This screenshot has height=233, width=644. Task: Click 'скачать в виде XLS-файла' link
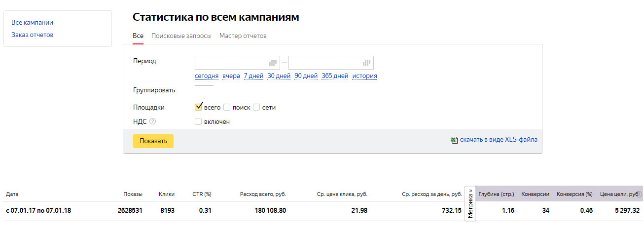tap(499, 140)
